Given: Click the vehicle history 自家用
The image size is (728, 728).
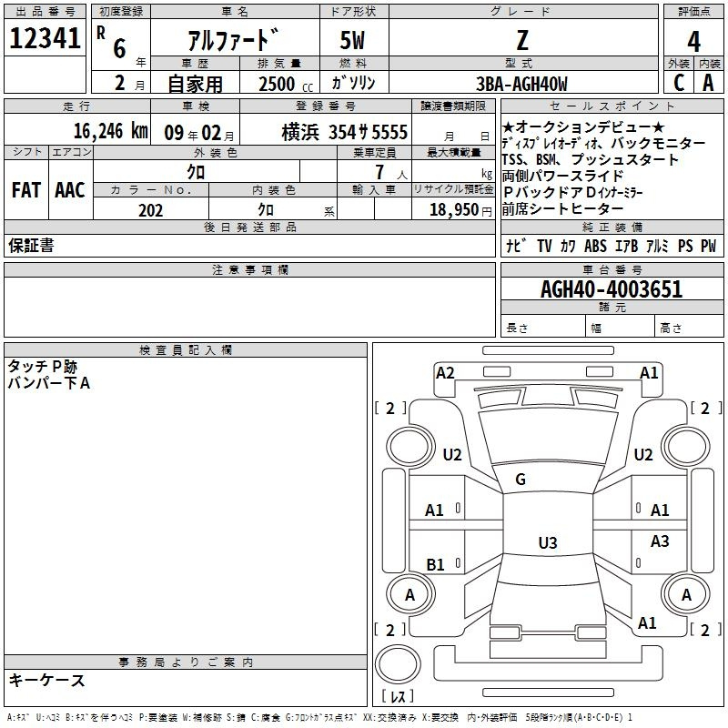Looking at the screenshot, I should (195, 84).
